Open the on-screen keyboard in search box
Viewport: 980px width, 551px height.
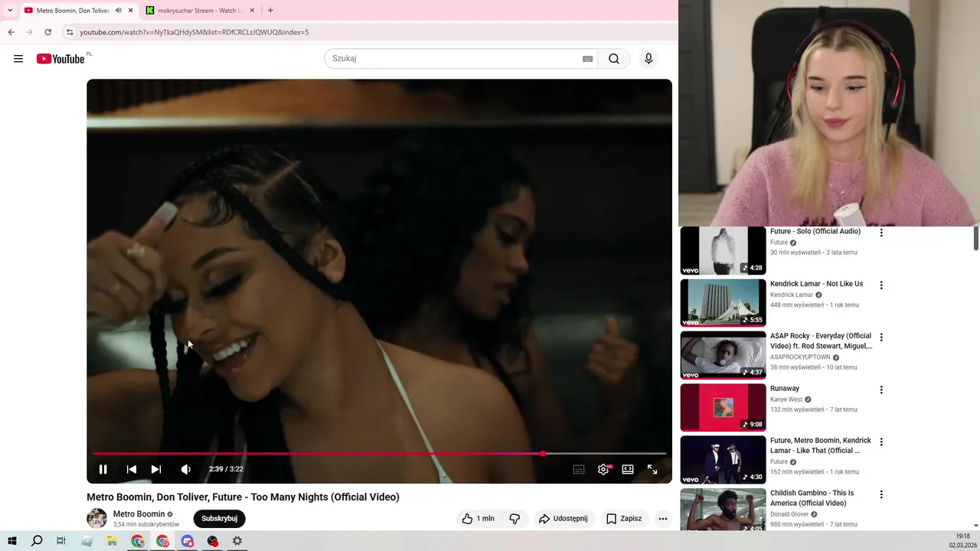[x=588, y=59]
